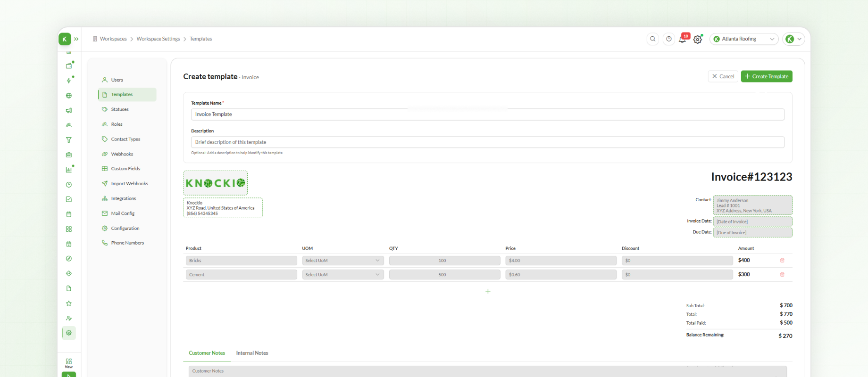This screenshot has height=377, width=868.
Task: Open Webhooks in the settings menu
Action: click(x=127, y=154)
